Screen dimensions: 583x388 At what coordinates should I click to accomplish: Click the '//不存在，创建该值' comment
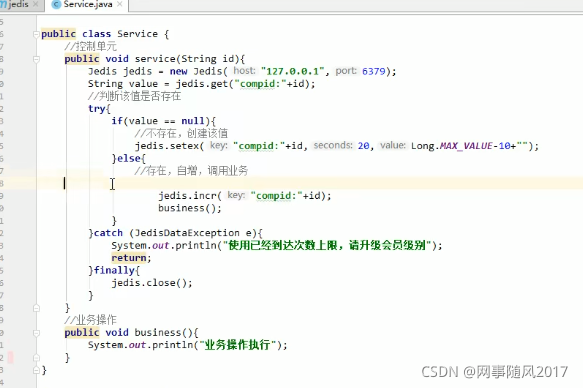[x=181, y=133]
